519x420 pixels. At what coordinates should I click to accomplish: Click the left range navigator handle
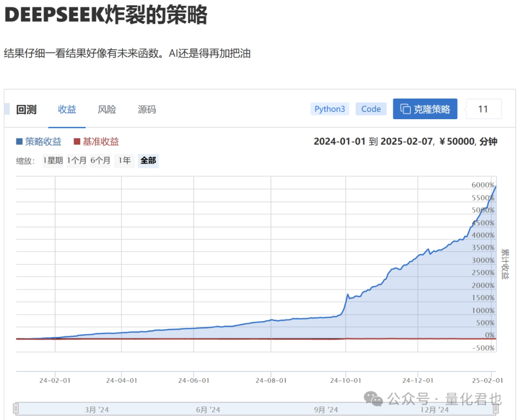(16, 409)
